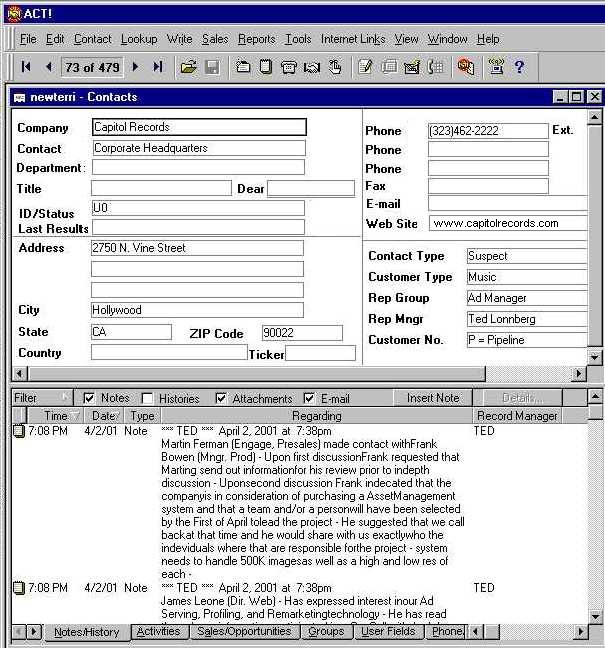605x648 pixels.
Task: Toggle the Attachments checkbox
Action: pyautogui.click(x=221, y=398)
